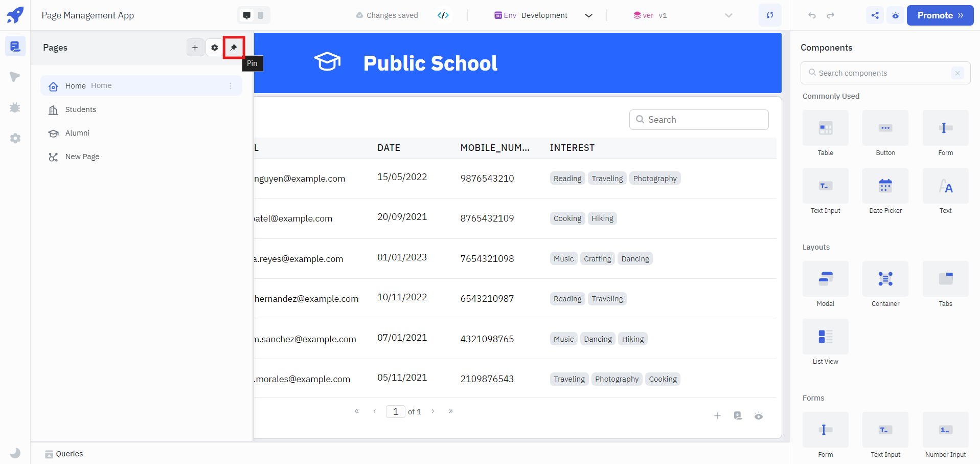
Task: Click the Promote button
Action: 940,15
